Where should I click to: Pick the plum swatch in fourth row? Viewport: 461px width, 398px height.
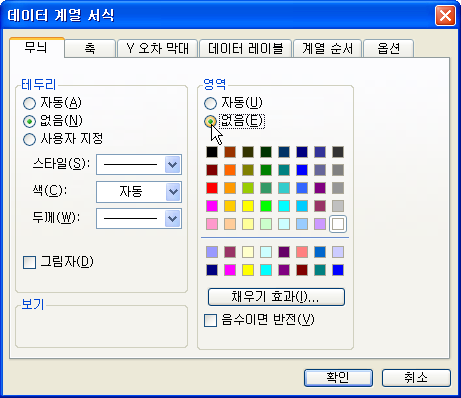320,206
